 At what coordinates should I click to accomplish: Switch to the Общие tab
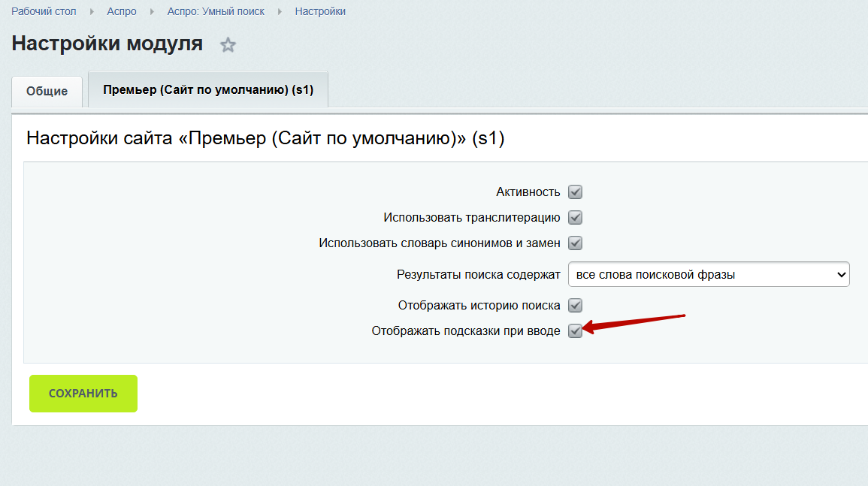[x=47, y=92]
